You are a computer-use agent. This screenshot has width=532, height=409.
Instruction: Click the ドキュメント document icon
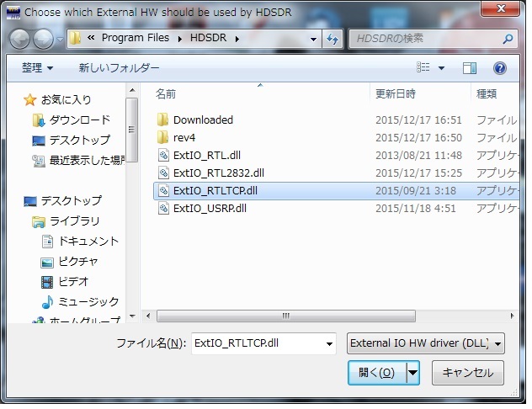[x=47, y=242]
